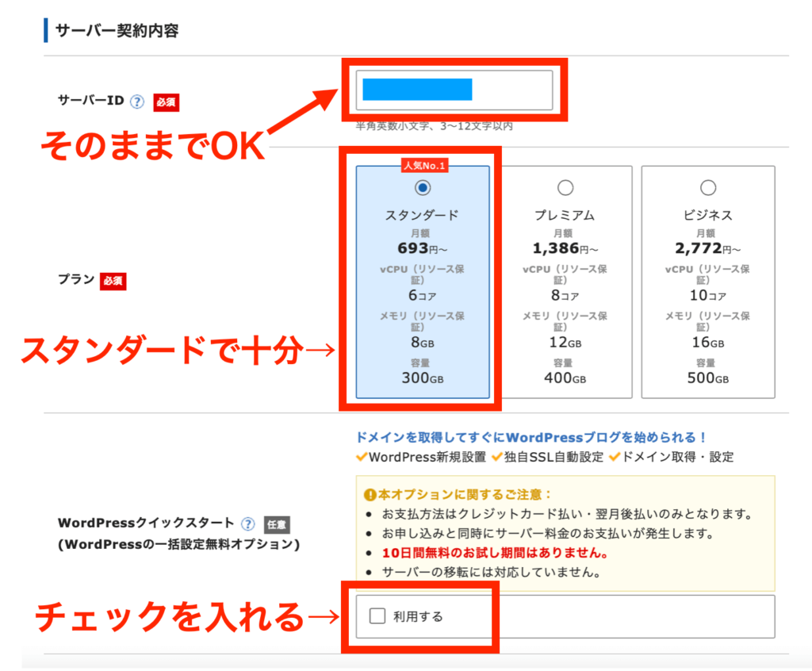This screenshot has height=671, width=812.
Task: Click the 必須 badge beside サーバーID
Action: tap(167, 102)
